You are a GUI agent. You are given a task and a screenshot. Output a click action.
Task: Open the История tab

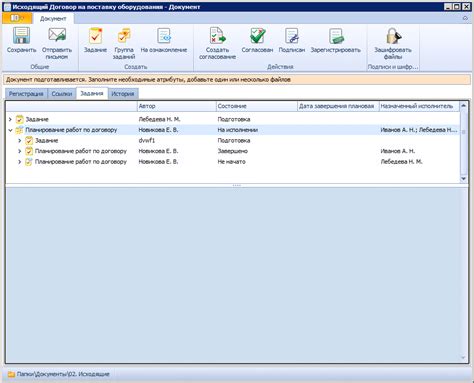123,94
